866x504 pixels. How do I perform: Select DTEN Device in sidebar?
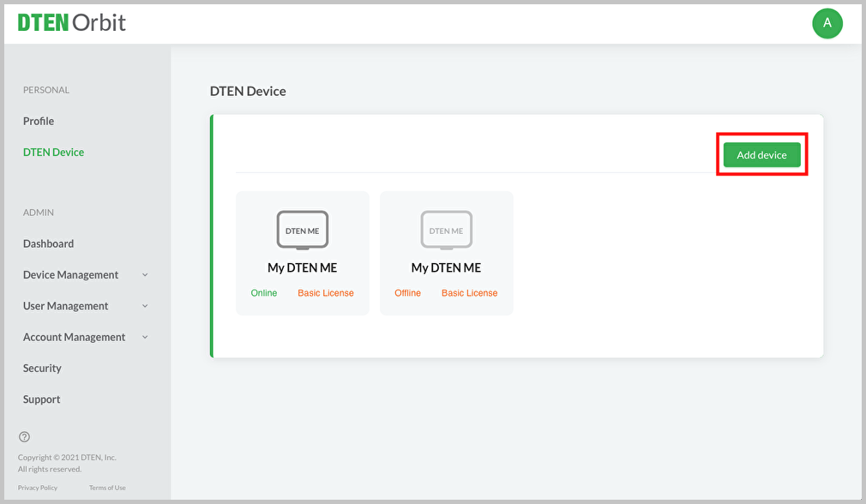pos(53,152)
